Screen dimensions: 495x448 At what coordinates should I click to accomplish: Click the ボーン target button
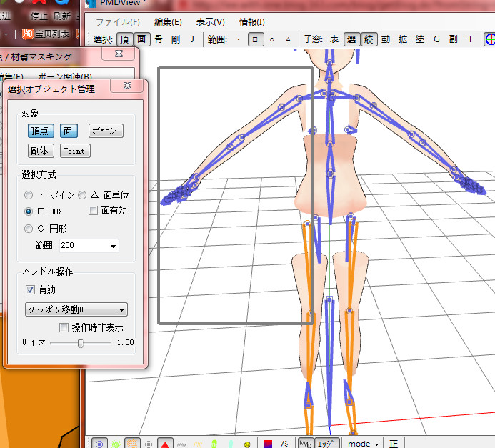[x=106, y=131]
